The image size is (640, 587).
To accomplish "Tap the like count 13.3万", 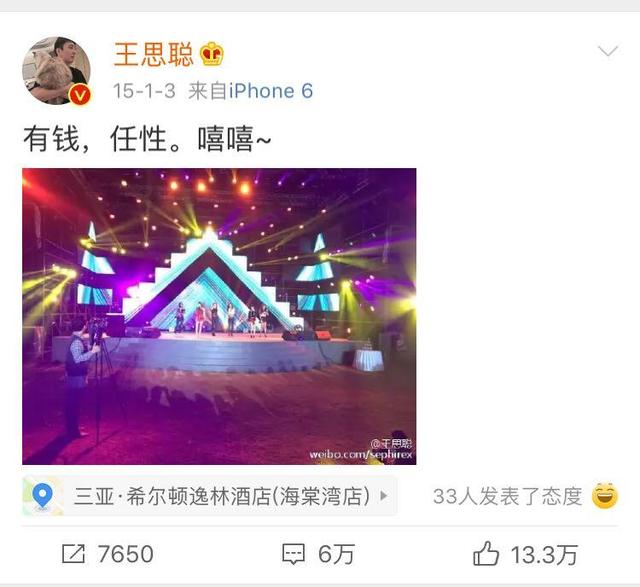I will pos(544,555).
